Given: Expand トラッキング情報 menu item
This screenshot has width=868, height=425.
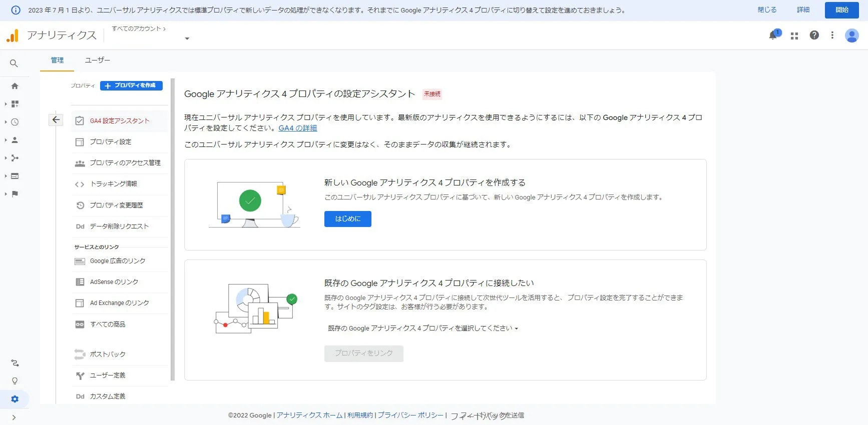Looking at the screenshot, I should point(120,184).
